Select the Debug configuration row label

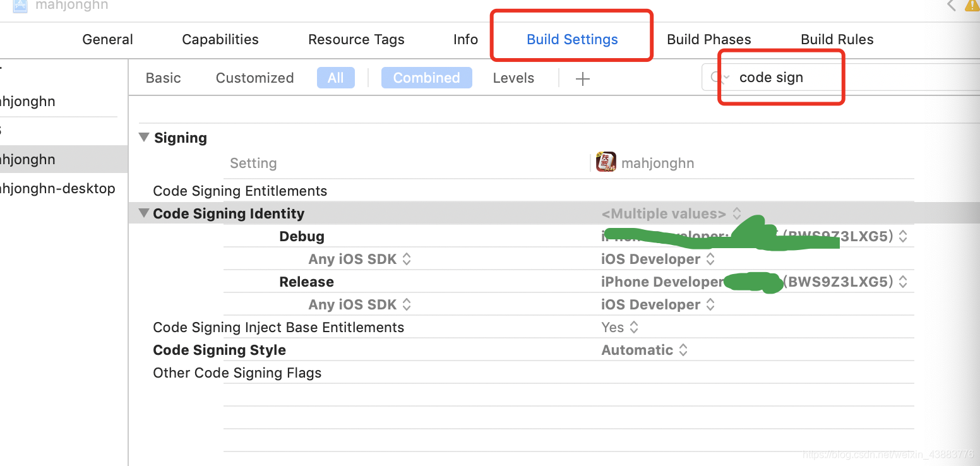(302, 236)
